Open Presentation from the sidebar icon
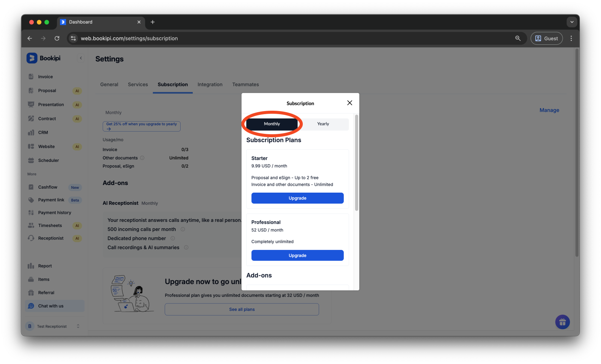This screenshot has width=601, height=364. (31, 105)
